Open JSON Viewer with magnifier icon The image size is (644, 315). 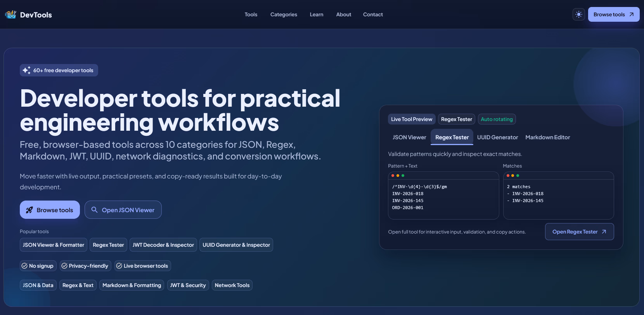click(x=123, y=210)
